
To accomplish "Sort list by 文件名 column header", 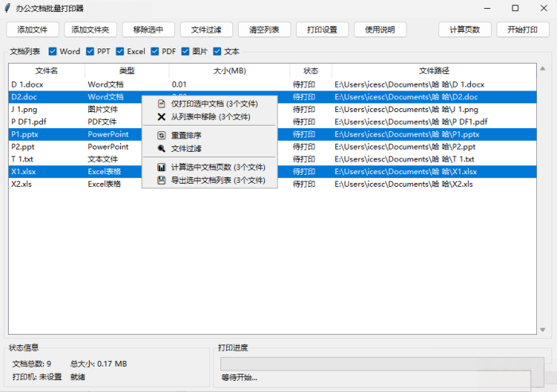I will coord(47,71).
